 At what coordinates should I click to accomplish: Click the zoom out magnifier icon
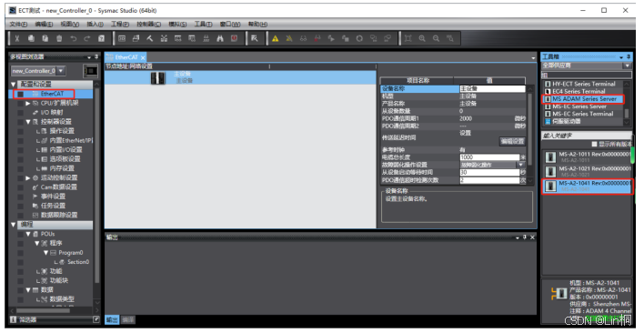pyautogui.click(x=436, y=38)
